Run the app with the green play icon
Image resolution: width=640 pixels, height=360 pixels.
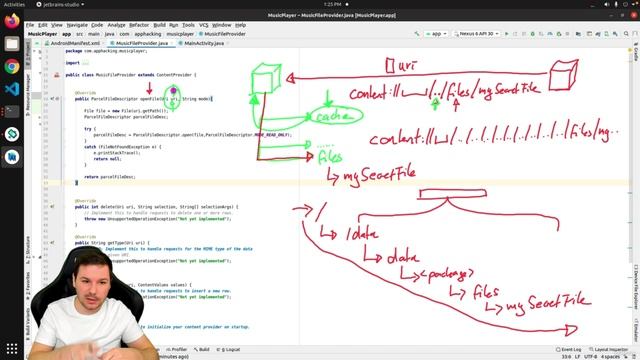pyautogui.click(x=507, y=34)
